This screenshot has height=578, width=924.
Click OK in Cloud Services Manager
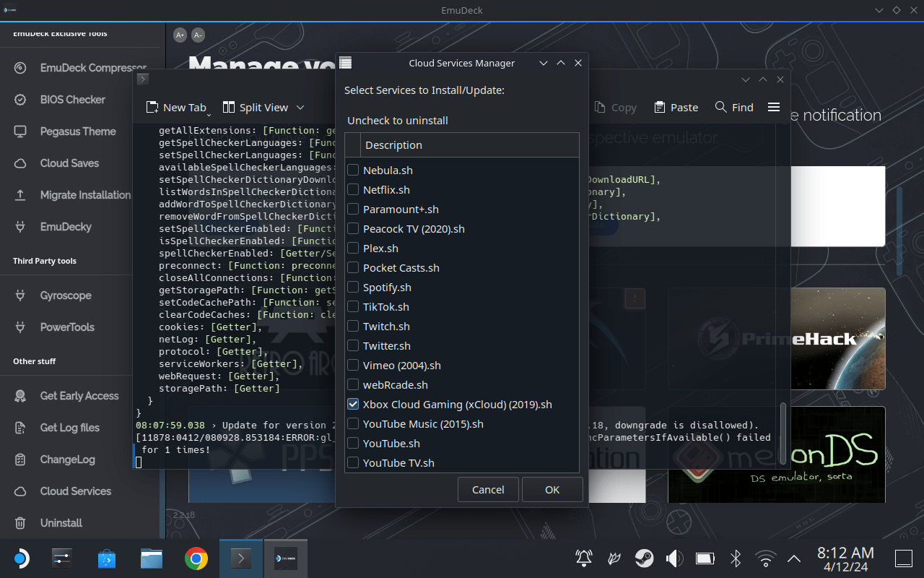(552, 489)
